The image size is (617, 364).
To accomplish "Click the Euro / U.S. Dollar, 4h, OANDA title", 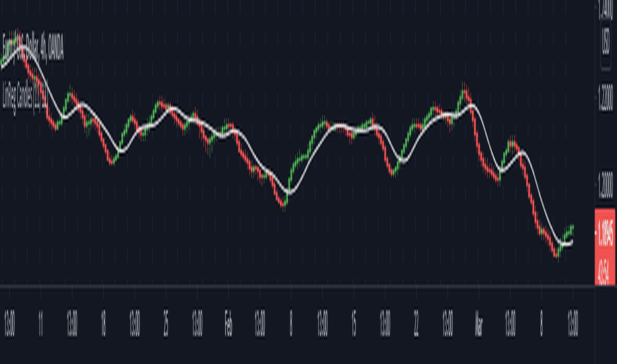I will click(32, 47).
